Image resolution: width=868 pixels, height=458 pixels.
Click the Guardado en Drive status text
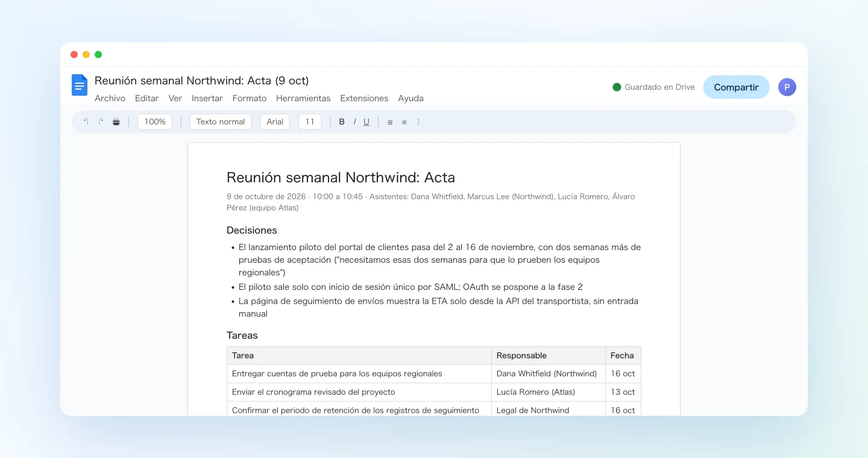659,87
